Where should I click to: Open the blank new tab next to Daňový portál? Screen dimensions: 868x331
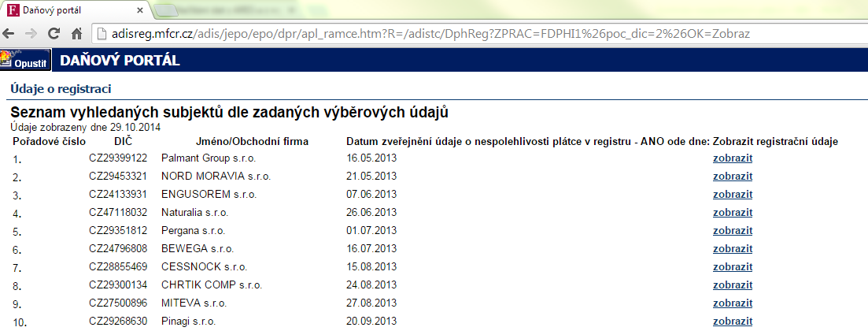tap(167, 10)
